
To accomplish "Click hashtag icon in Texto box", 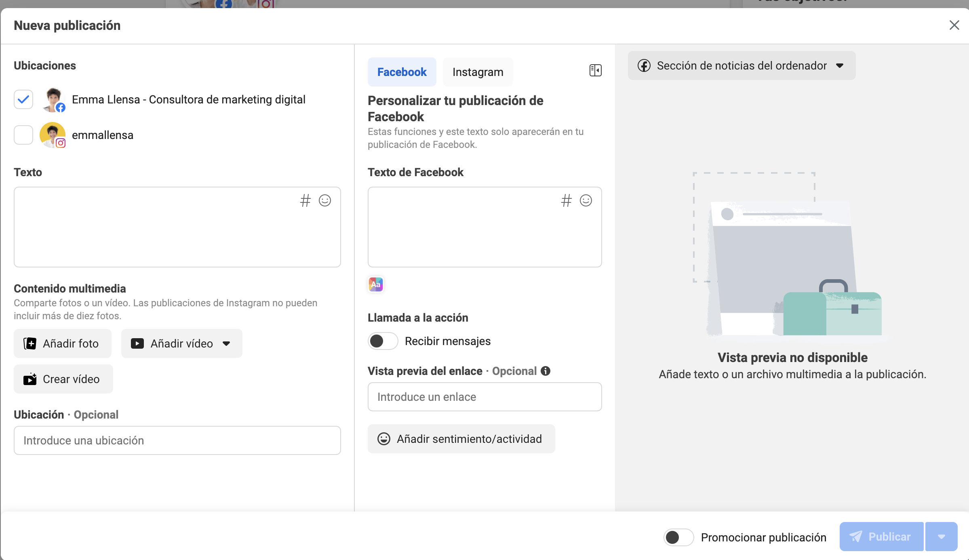I will (305, 200).
